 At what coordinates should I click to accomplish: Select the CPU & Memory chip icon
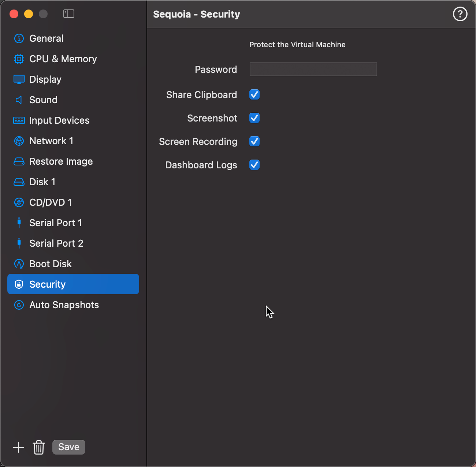point(19,59)
